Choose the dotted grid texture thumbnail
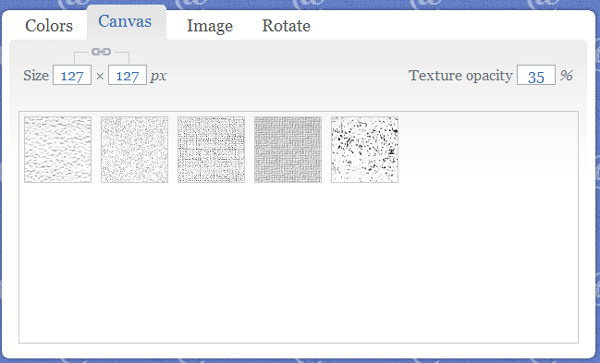This screenshot has height=363, width=600. coord(211,150)
